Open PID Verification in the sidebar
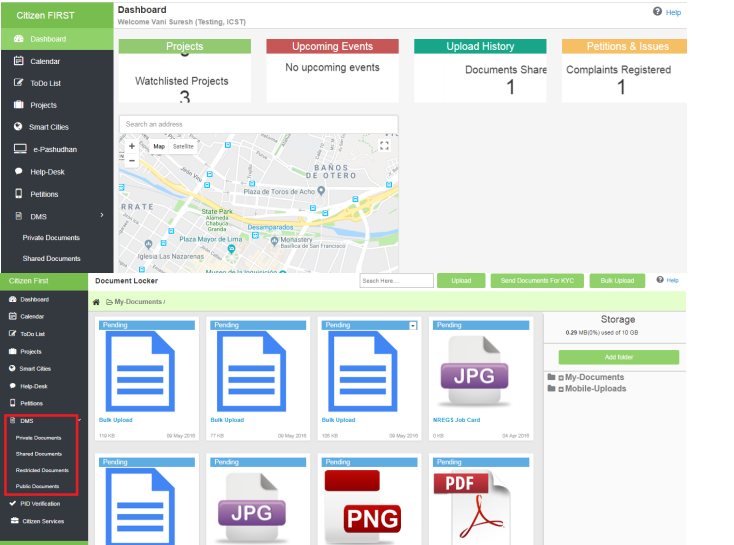This screenshot has height=545, width=734. click(x=40, y=503)
